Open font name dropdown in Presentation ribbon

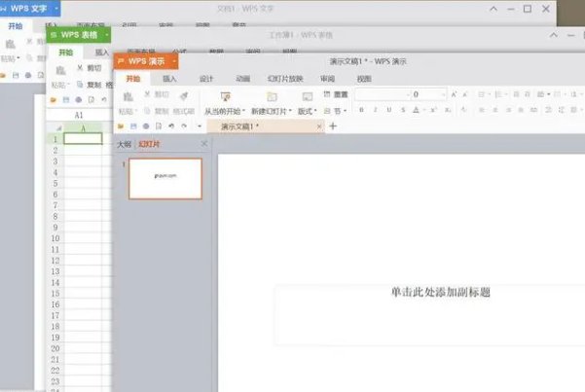[x=408, y=94]
